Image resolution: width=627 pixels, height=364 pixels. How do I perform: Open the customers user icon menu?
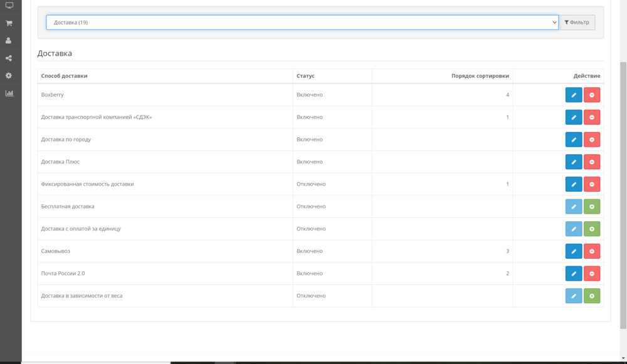pos(9,41)
